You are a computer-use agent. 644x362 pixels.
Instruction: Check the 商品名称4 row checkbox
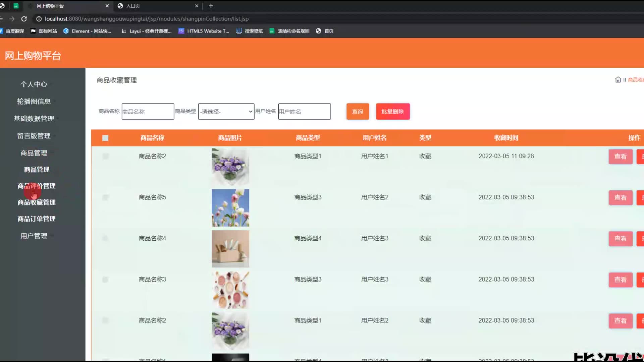(x=105, y=238)
